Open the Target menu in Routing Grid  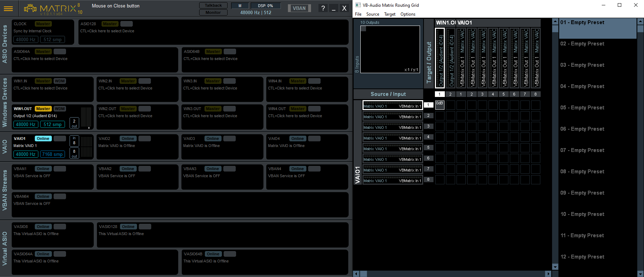click(390, 14)
